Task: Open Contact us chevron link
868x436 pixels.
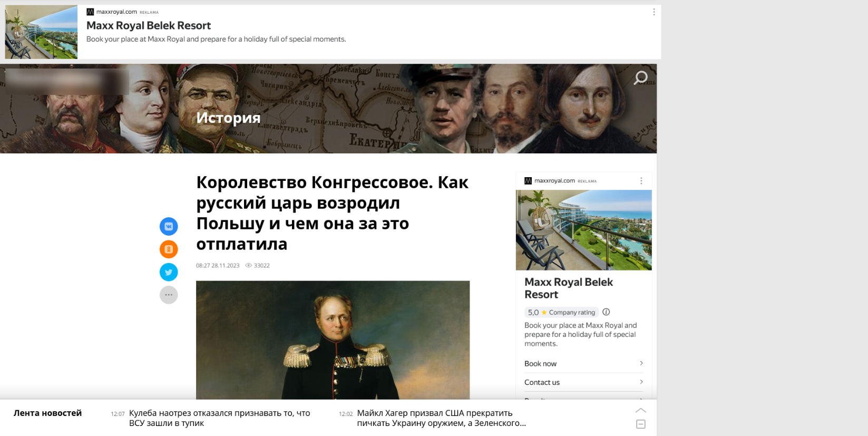Action: pyautogui.click(x=584, y=382)
